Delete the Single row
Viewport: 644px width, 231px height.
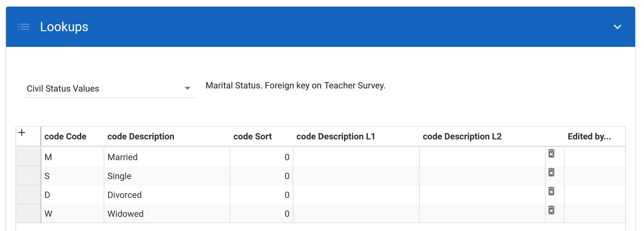tap(551, 172)
